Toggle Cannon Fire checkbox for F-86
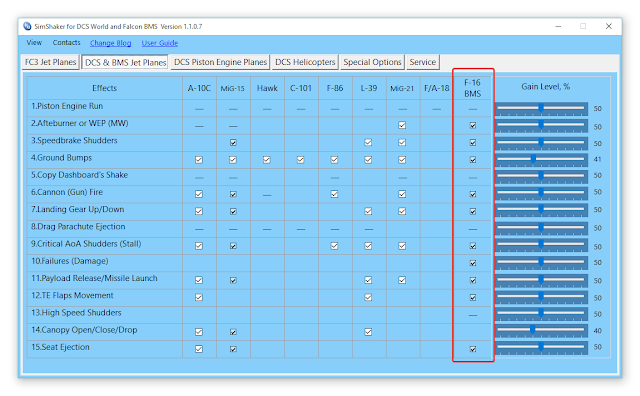The height and width of the screenshot is (396, 640). point(334,194)
